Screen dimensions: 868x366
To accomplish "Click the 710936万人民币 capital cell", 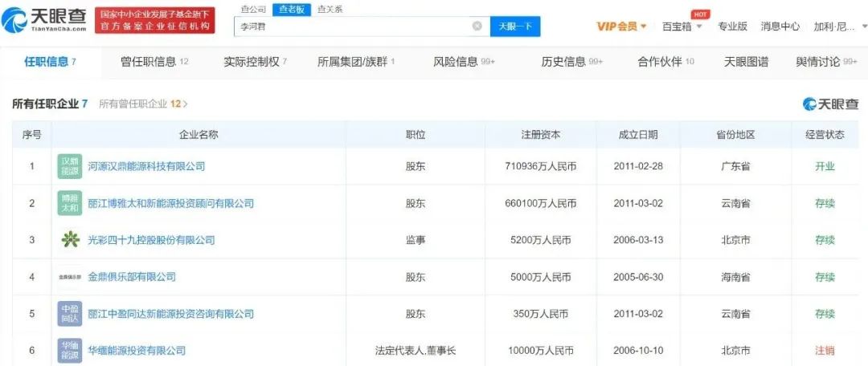I will (541, 166).
